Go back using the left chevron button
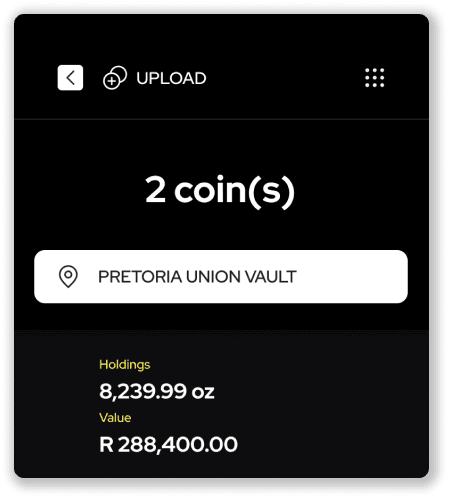The width and height of the screenshot is (449, 498). tap(70, 78)
